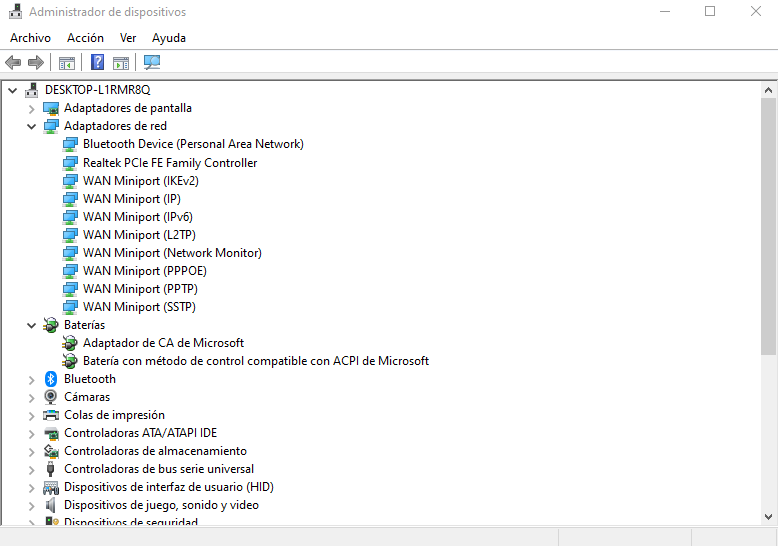Expand Dispositivos de juego, sonido y video
The width and height of the screenshot is (778, 546).
(32, 506)
